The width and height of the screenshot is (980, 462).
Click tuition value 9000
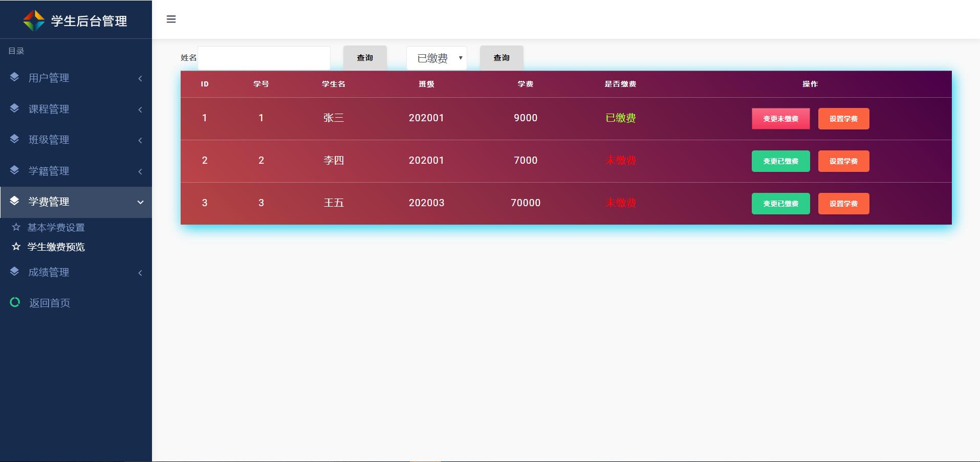[526, 118]
